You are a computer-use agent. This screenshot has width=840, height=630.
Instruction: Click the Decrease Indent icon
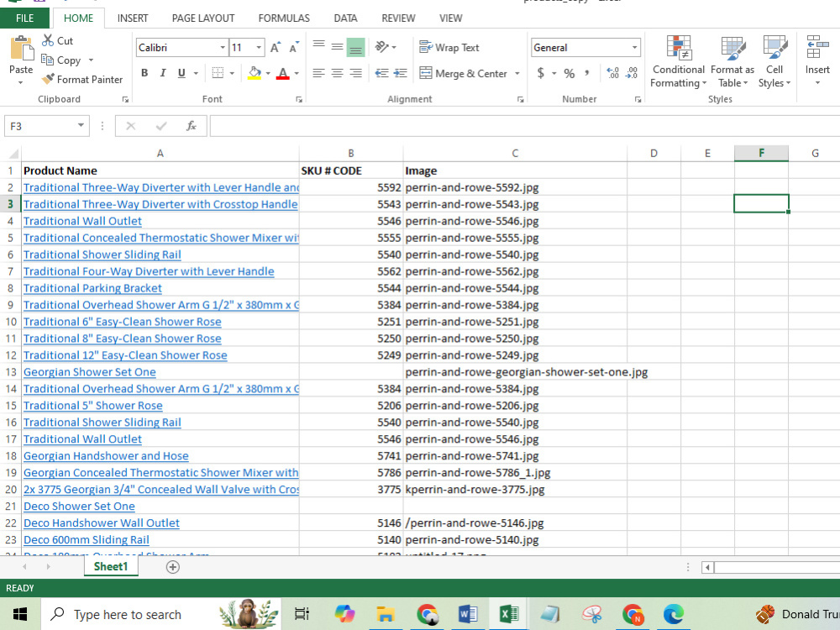pyautogui.click(x=381, y=73)
